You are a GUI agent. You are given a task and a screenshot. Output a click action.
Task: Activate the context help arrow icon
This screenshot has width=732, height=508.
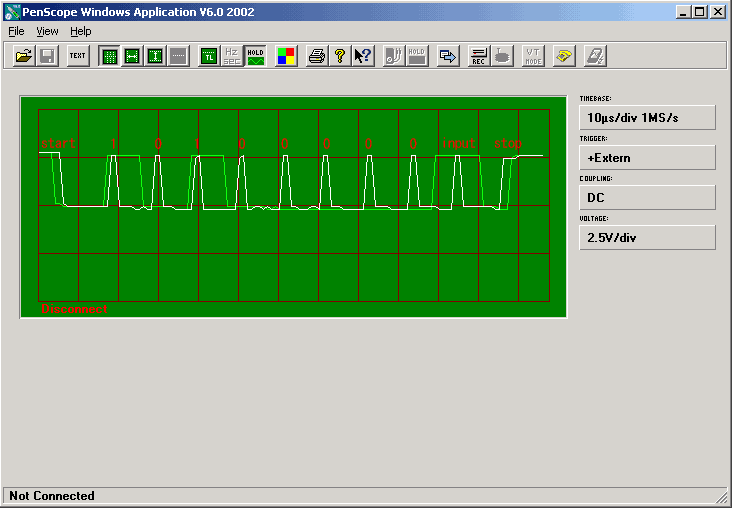coord(363,56)
